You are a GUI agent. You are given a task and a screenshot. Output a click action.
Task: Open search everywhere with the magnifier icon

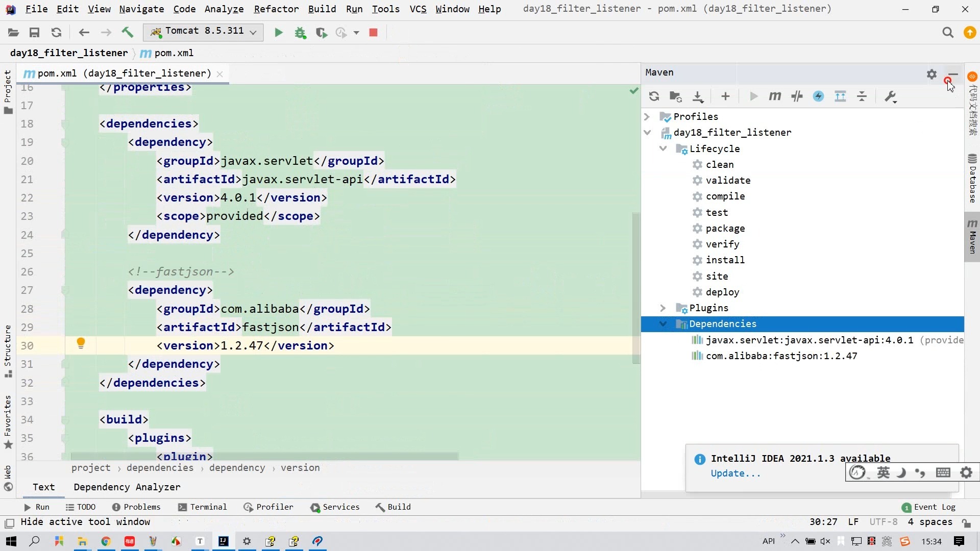point(948,32)
